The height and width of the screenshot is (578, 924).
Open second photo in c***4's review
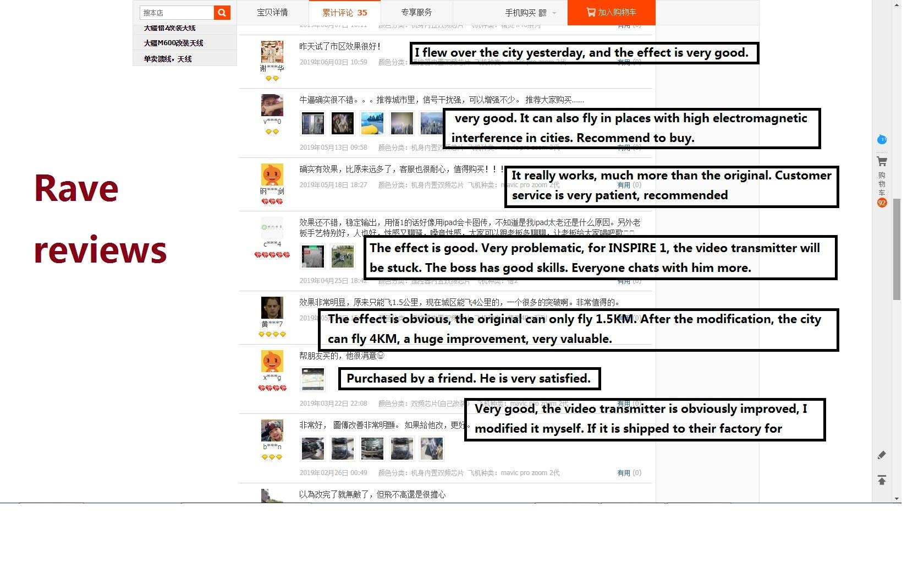coord(343,257)
